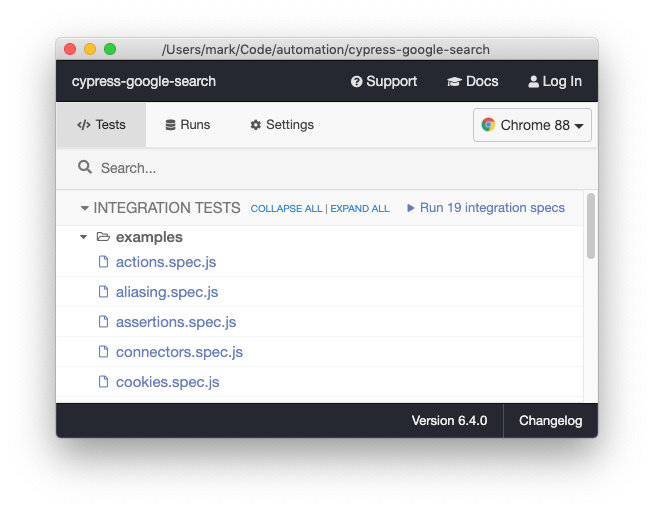Click the play triangle before Run 19
This screenshot has height=512, width=654.
click(x=410, y=208)
